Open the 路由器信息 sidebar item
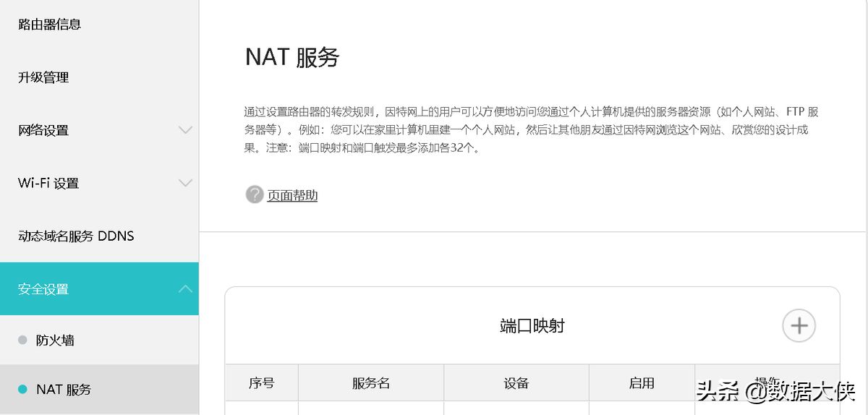868x415 pixels. (x=49, y=25)
